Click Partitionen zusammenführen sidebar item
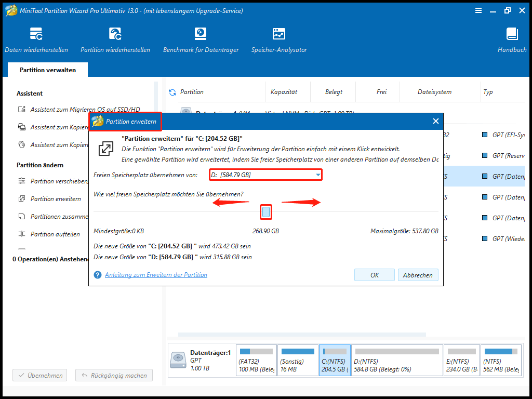532x399 pixels. tap(53, 217)
